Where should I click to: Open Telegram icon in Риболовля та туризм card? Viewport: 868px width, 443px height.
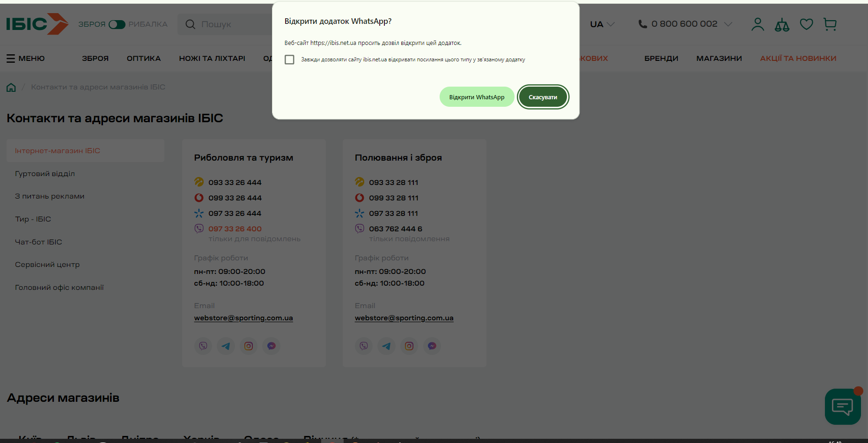coord(226,346)
